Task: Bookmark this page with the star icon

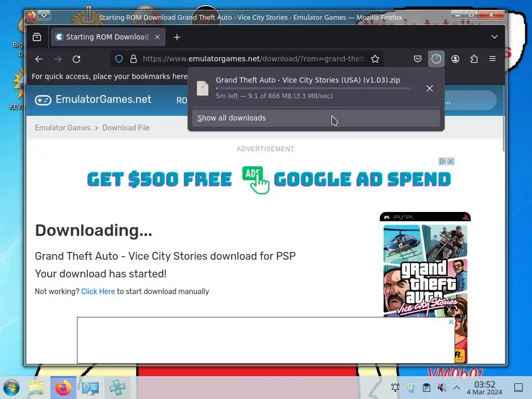Action: 375,59
